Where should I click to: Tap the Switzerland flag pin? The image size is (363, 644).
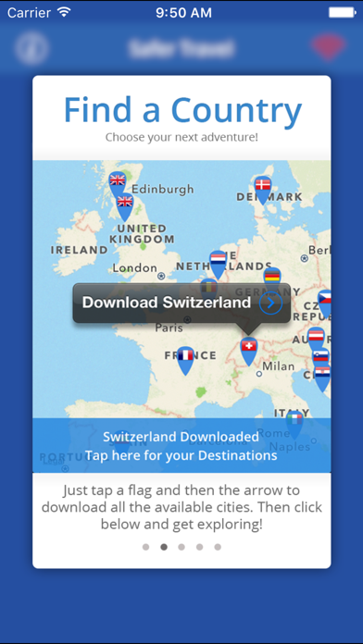(249, 352)
